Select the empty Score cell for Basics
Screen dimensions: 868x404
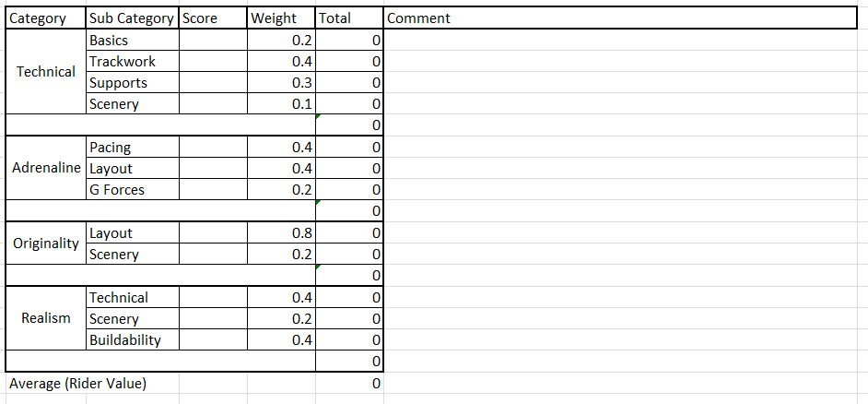click(x=214, y=41)
